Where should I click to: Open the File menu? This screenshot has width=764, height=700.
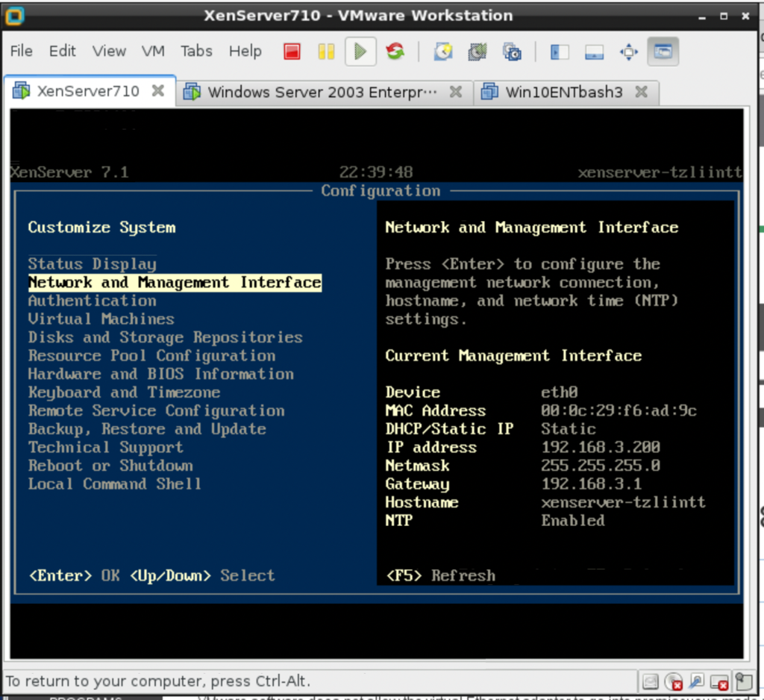click(22, 51)
